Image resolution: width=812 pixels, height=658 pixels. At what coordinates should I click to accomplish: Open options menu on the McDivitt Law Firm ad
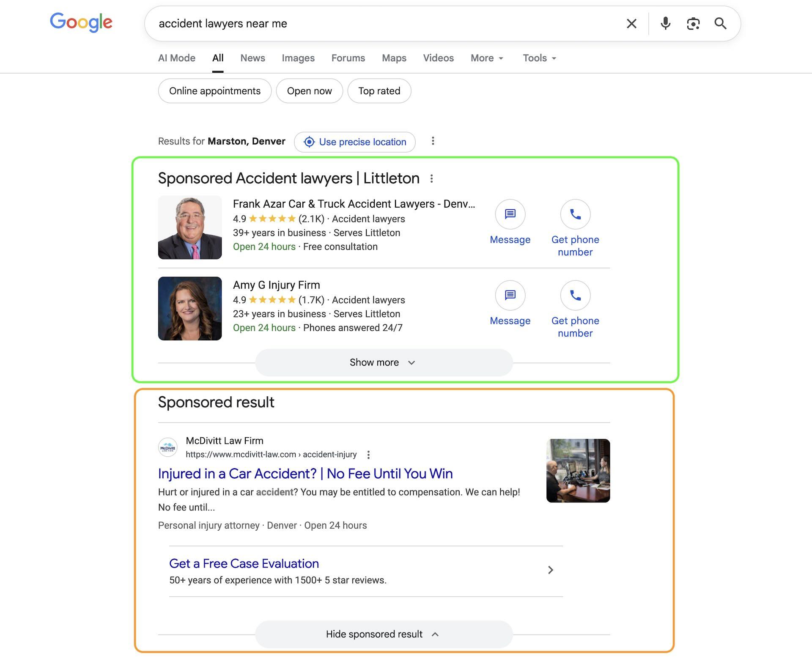[368, 454]
